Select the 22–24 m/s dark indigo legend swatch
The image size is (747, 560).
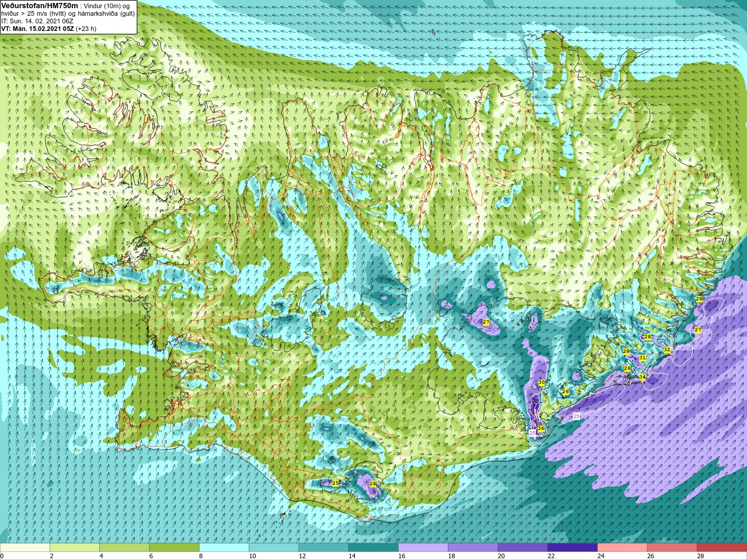[x=573, y=548]
